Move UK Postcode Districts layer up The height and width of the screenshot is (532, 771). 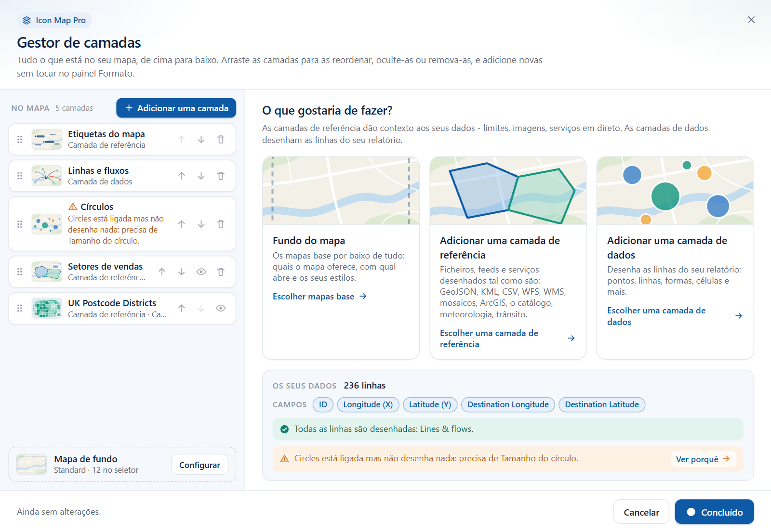[x=182, y=309]
